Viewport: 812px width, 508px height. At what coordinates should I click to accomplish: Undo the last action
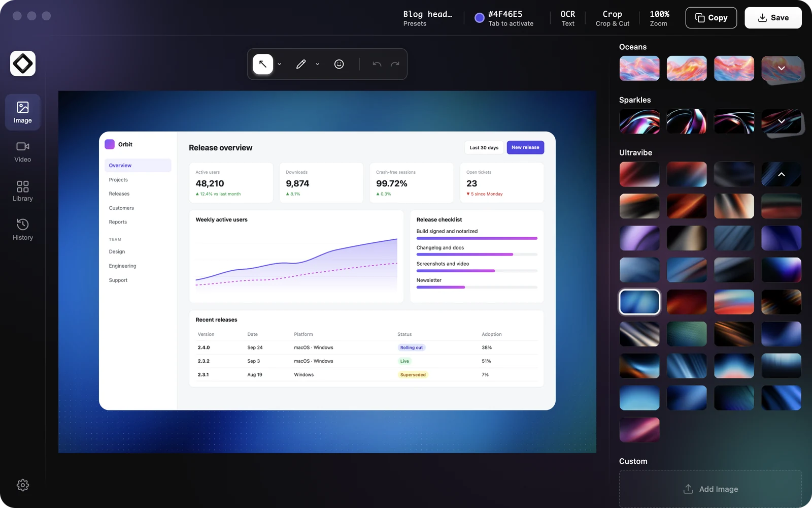point(377,64)
